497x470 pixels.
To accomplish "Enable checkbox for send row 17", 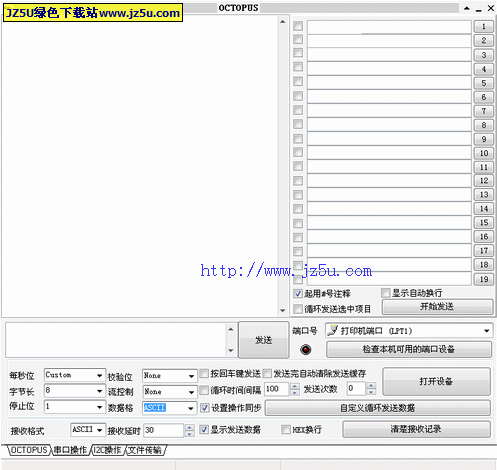I will (298, 251).
